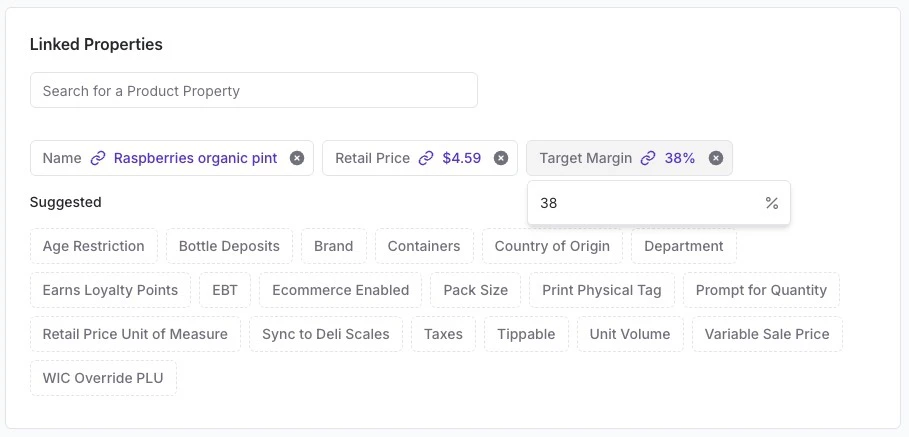Click the Sync to Deli Scales chip
Image resolution: width=909 pixels, height=437 pixels.
(326, 334)
